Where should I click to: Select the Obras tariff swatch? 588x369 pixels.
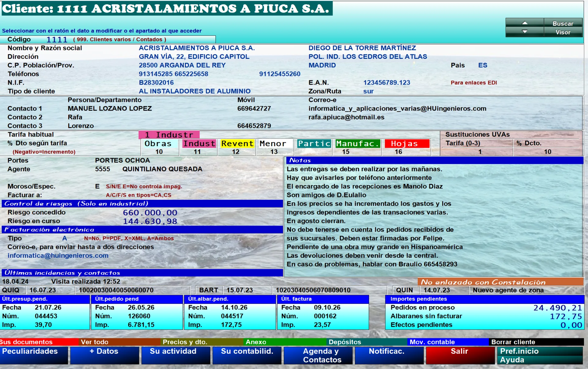pos(160,144)
